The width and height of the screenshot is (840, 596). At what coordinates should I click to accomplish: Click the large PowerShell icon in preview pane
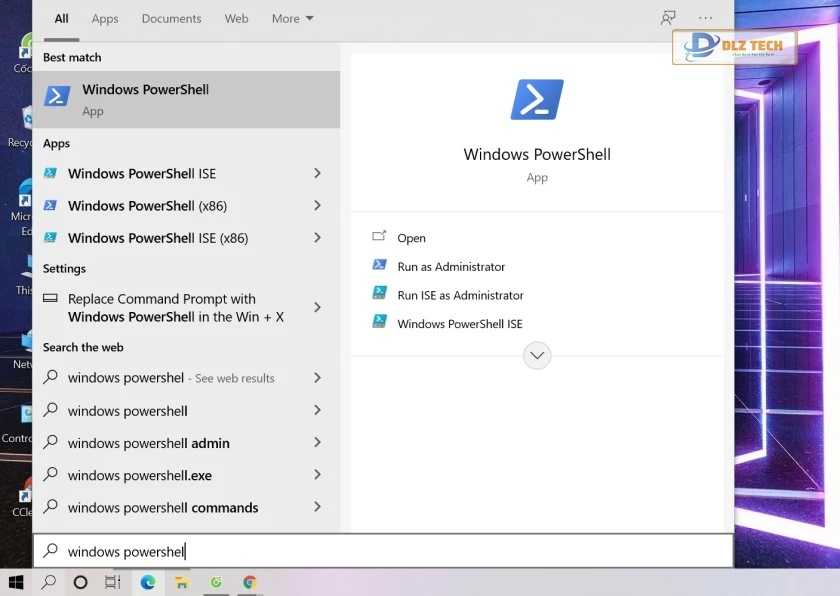[x=537, y=100]
